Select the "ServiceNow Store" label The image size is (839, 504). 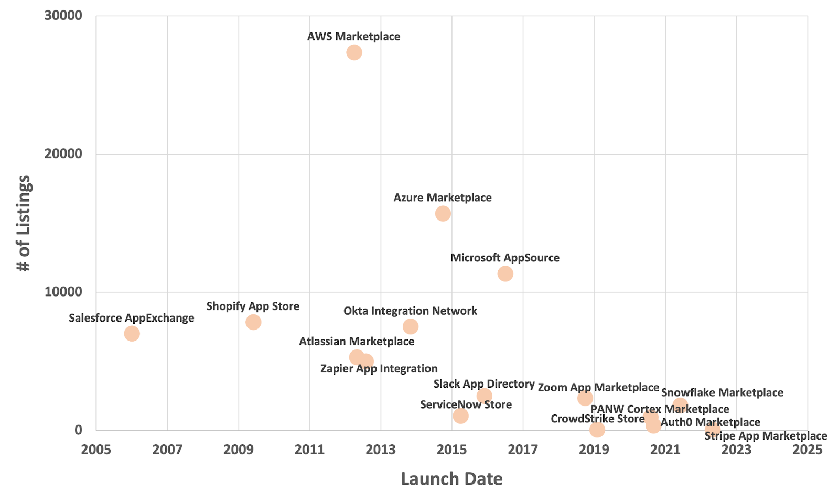point(466,404)
